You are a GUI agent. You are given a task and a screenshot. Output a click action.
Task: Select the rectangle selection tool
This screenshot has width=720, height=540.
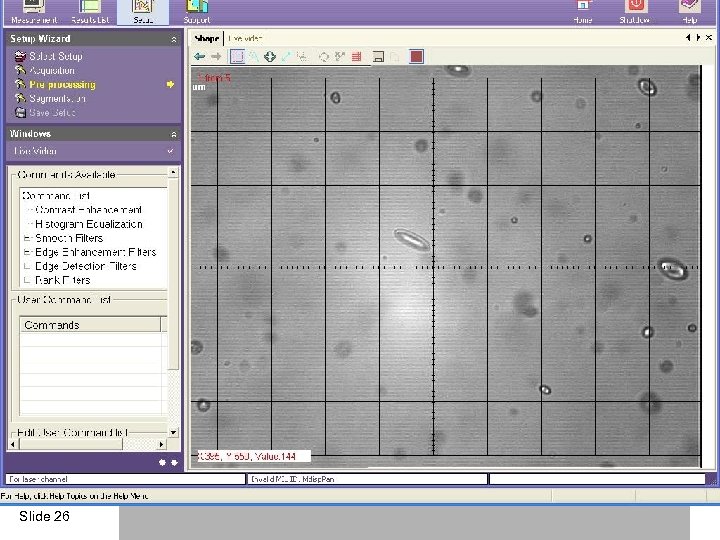click(x=237, y=56)
